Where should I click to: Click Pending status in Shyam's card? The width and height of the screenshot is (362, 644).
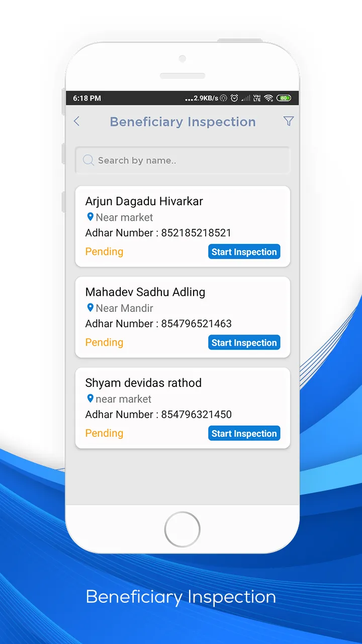click(x=104, y=433)
